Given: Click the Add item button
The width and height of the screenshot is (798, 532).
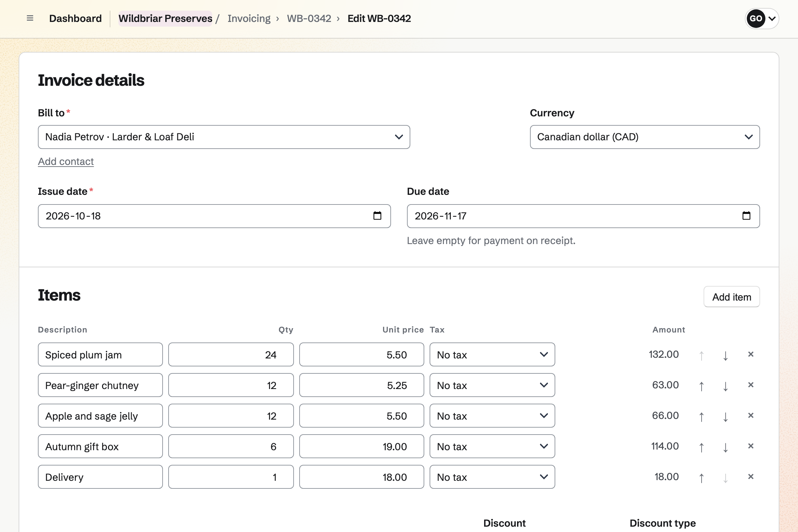Looking at the screenshot, I should pos(731,297).
